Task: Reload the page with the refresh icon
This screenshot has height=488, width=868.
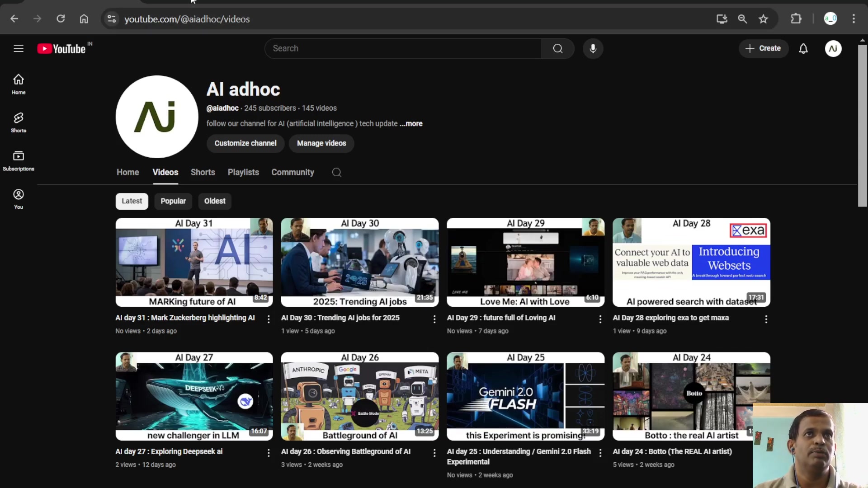Action: [61, 19]
